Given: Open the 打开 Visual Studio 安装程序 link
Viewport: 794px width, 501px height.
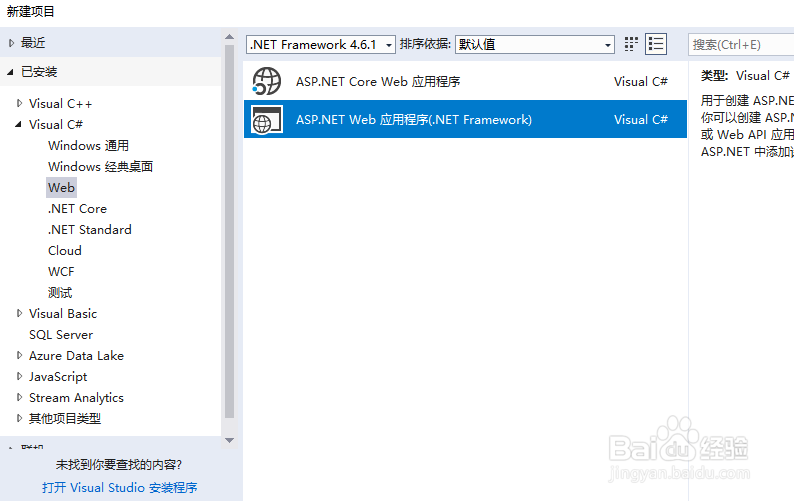Looking at the screenshot, I should click(x=120, y=487).
